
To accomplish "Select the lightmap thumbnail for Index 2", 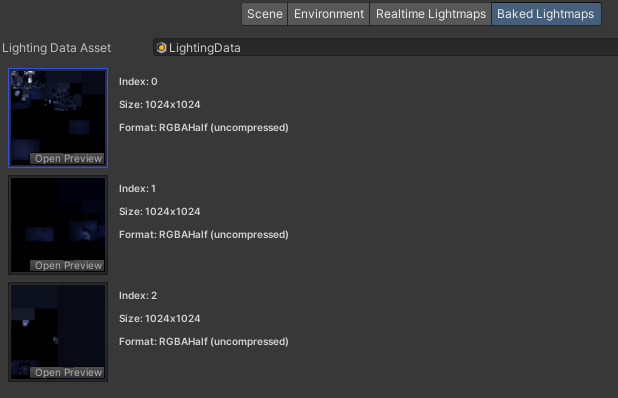I will click(x=58, y=332).
